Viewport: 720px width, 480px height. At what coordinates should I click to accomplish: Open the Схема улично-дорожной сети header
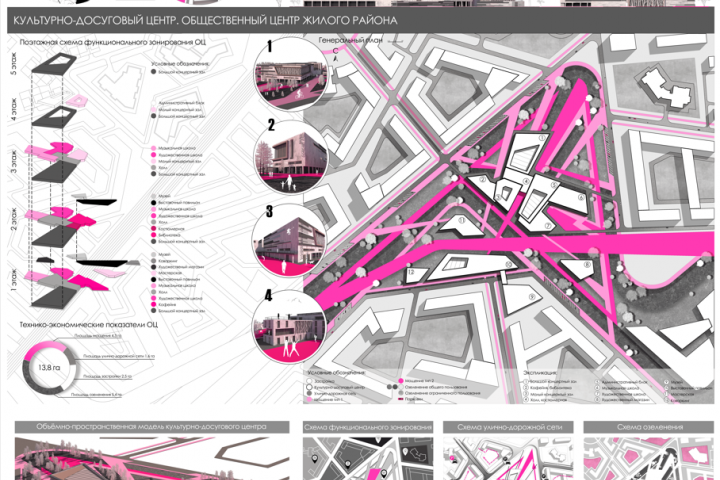pyautogui.click(x=508, y=427)
